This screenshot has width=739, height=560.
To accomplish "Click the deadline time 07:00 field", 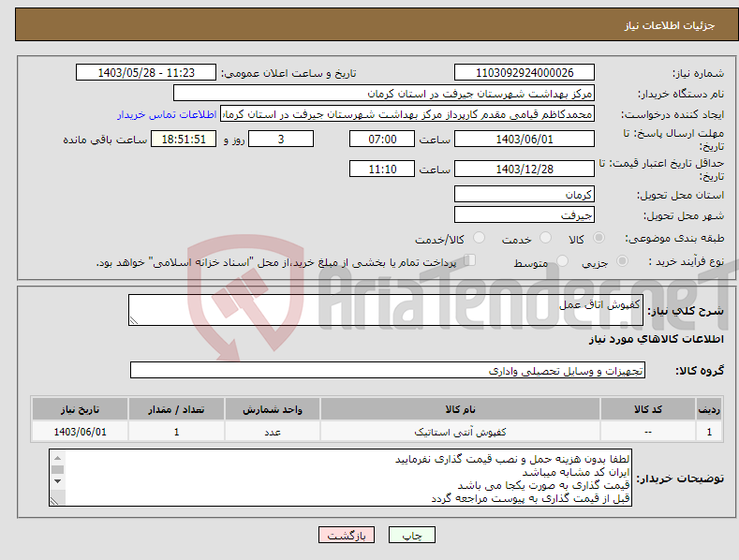I will click(382, 139).
